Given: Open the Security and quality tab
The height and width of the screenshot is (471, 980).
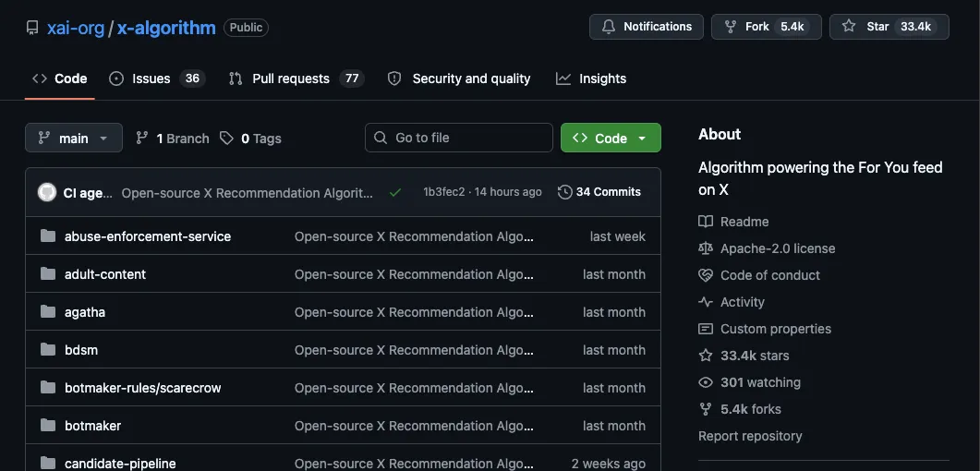Looking at the screenshot, I should [x=459, y=78].
